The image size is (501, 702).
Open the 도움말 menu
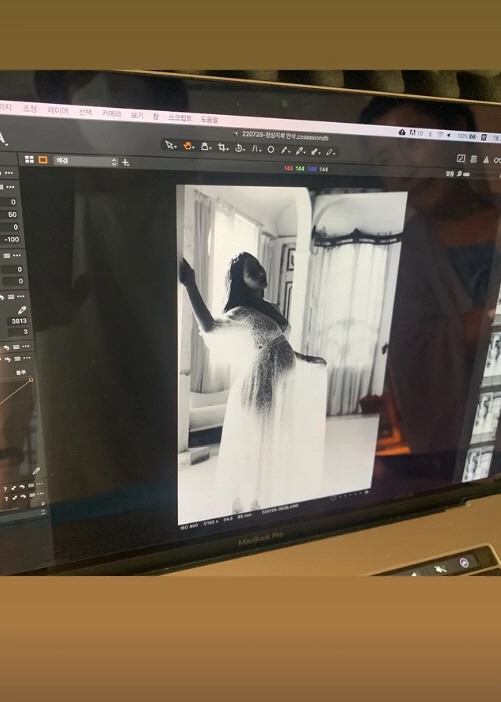point(210,120)
